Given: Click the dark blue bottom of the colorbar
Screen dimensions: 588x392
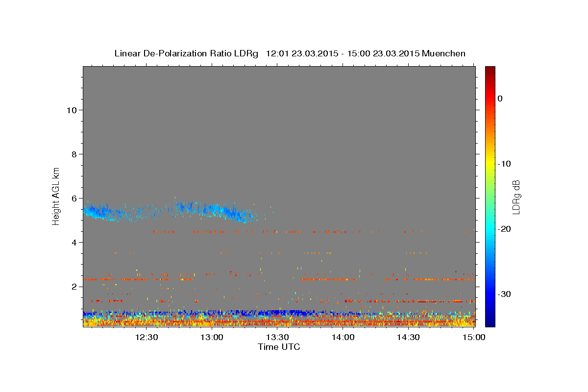Looking at the screenshot, I should click(x=490, y=321).
